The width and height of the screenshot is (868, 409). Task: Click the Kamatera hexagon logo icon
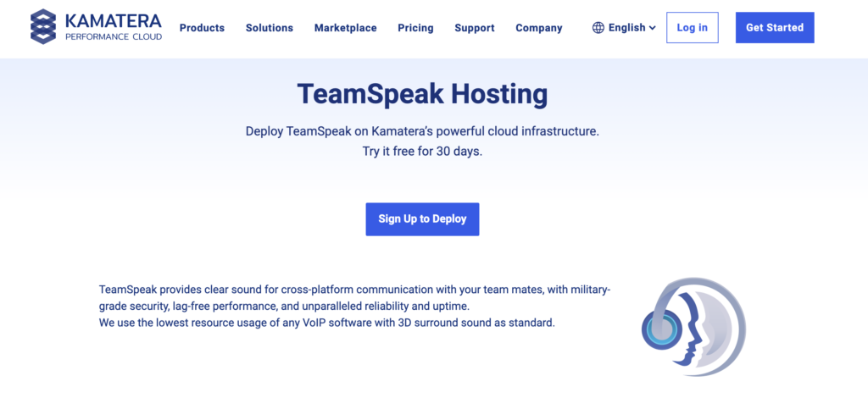click(x=43, y=27)
